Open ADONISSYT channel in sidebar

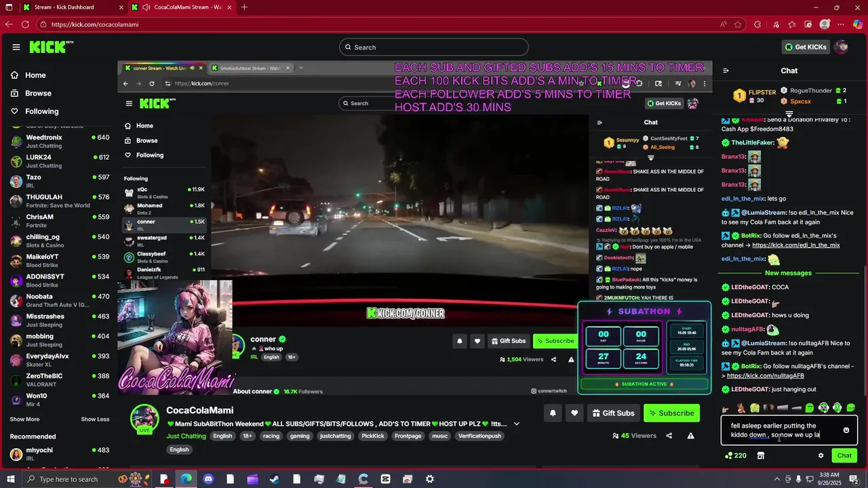coord(60,281)
